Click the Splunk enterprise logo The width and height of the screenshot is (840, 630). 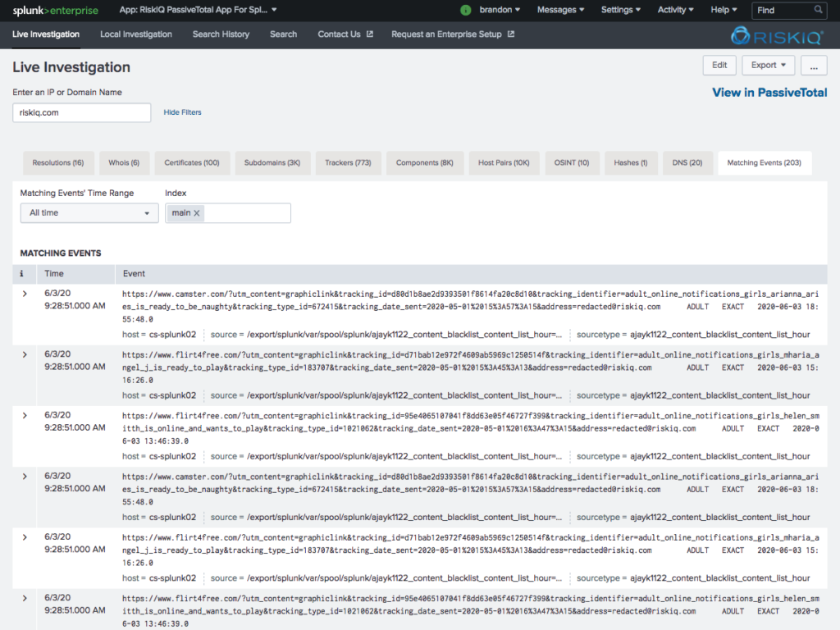[x=55, y=10]
